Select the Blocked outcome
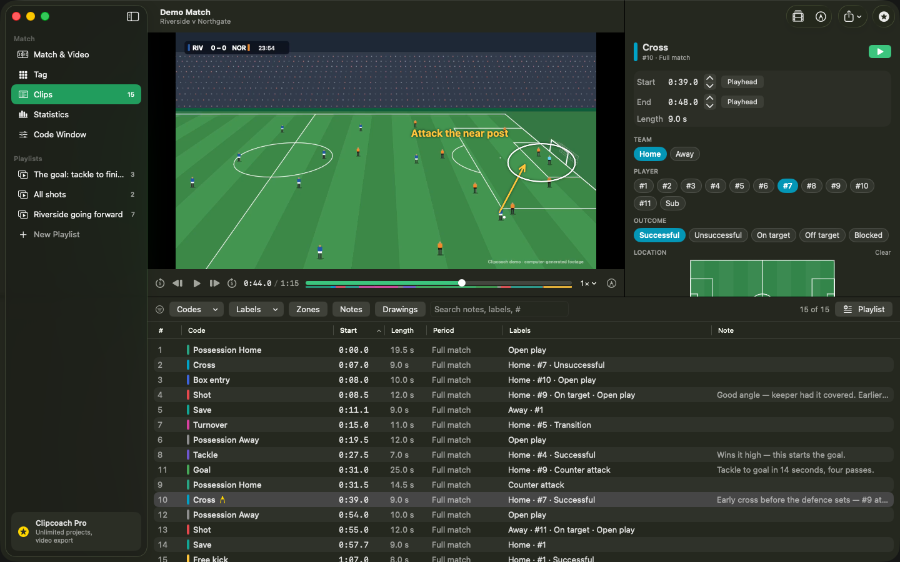Screen dimensions: 900x562 (x=868, y=235)
